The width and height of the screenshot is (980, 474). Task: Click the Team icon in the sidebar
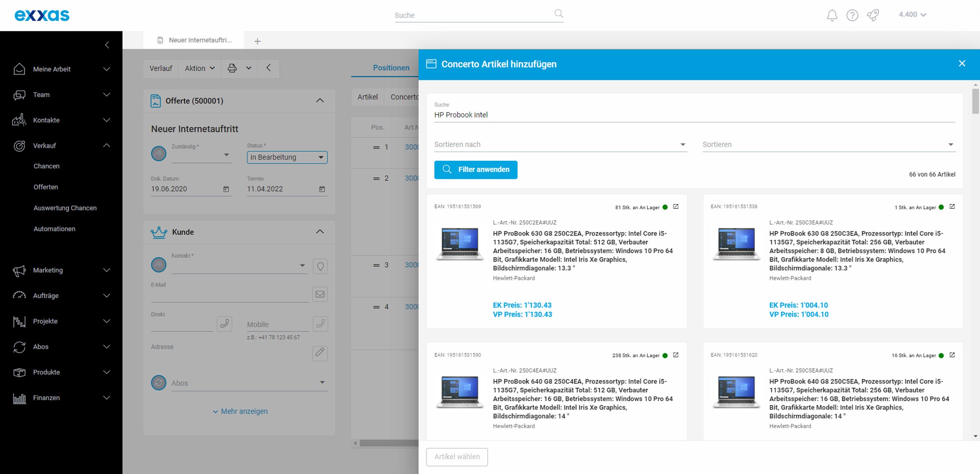(18, 94)
